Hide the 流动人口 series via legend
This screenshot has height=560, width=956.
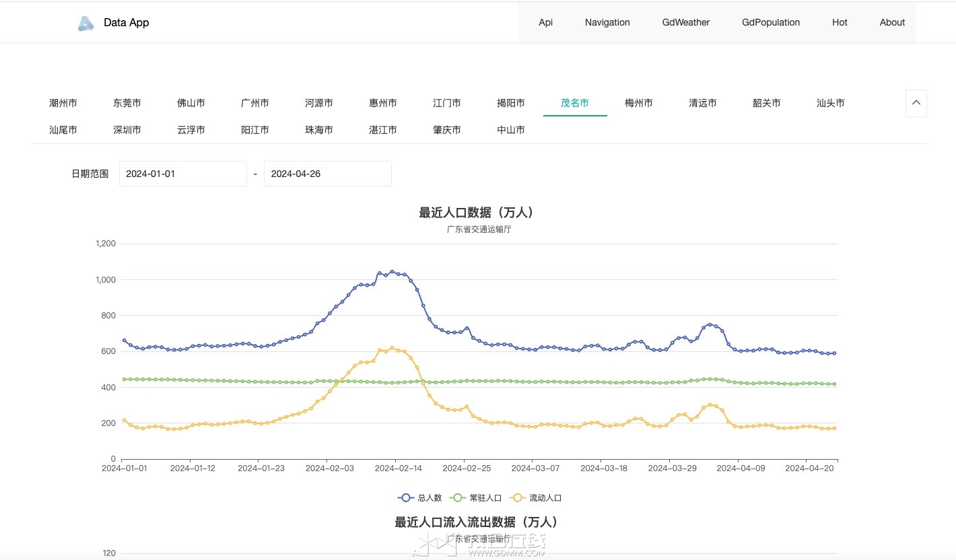(x=536, y=498)
